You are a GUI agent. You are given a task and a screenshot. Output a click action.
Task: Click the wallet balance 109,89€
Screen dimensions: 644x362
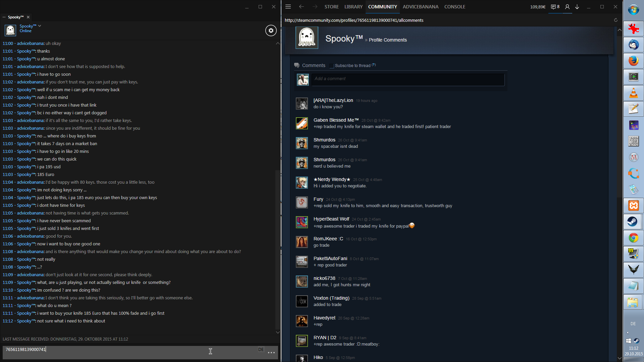538,7
